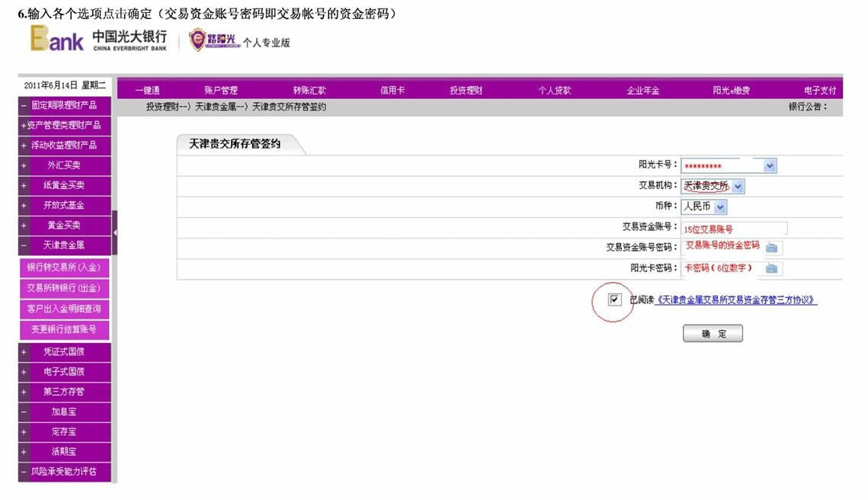Viewport: 868px width, 500px height.
Task: Open 企业年金 in top navigation
Action: pyautogui.click(x=642, y=90)
